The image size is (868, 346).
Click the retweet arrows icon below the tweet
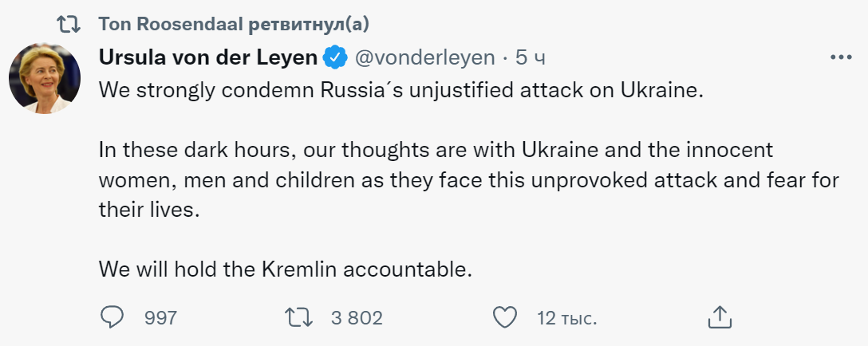pos(300,317)
